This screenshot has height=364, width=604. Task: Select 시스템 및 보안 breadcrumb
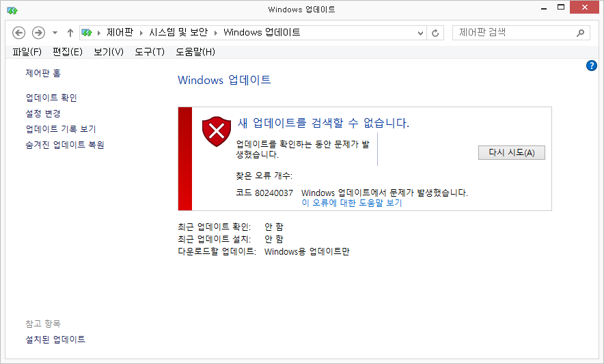pyautogui.click(x=178, y=32)
